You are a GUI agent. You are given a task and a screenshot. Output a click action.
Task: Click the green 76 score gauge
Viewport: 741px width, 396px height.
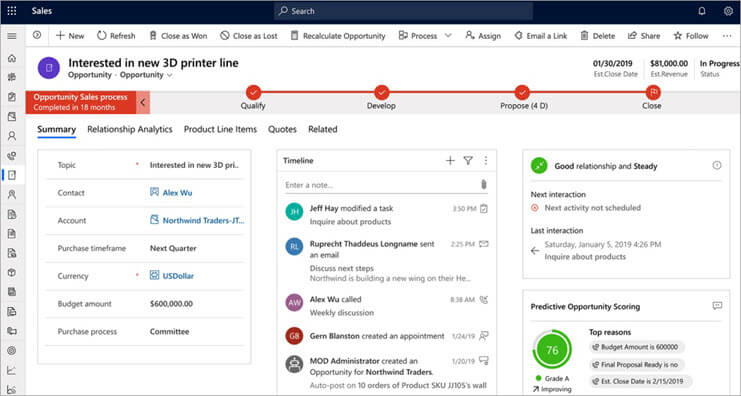552,350
